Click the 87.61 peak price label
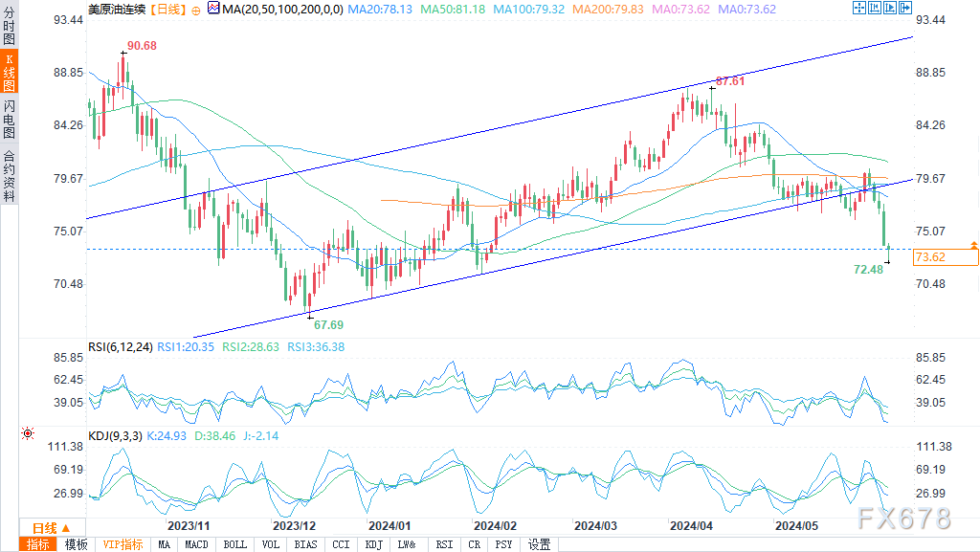 click(730, 81)
